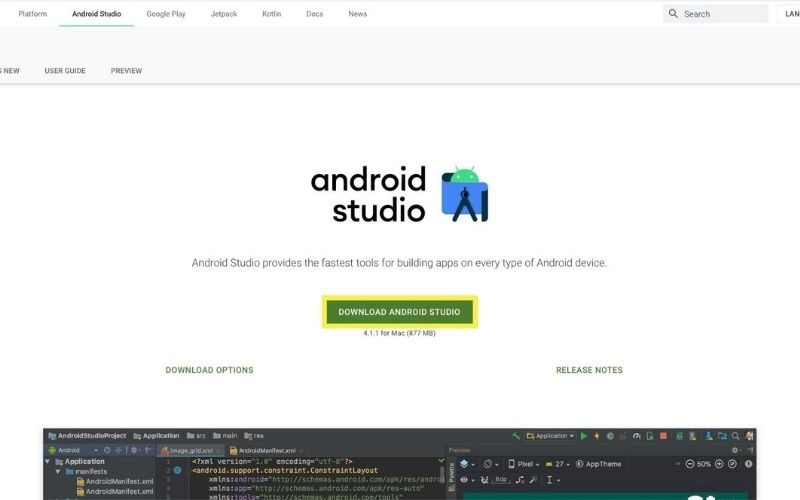Click the '4.1.1 for Mac (877 MB)' text
Image resolution: width=800 pixels, height=500 pixels.
click(x=399, y=333)
